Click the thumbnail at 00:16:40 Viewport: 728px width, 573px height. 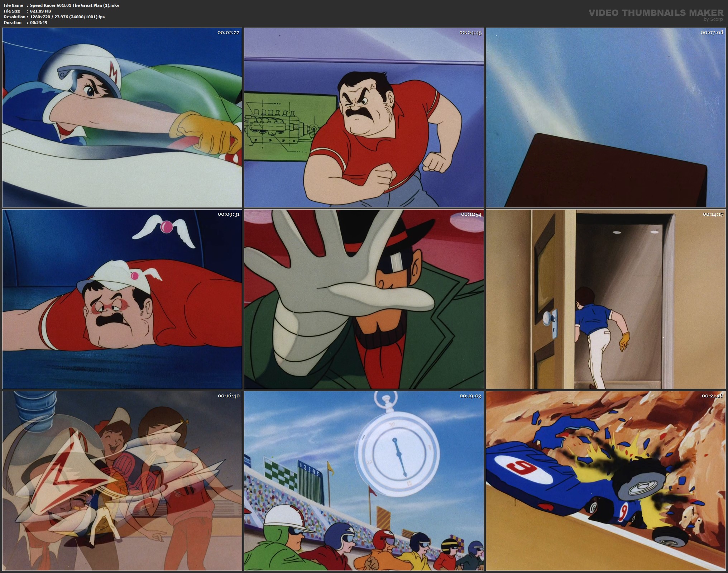(122, 481)
